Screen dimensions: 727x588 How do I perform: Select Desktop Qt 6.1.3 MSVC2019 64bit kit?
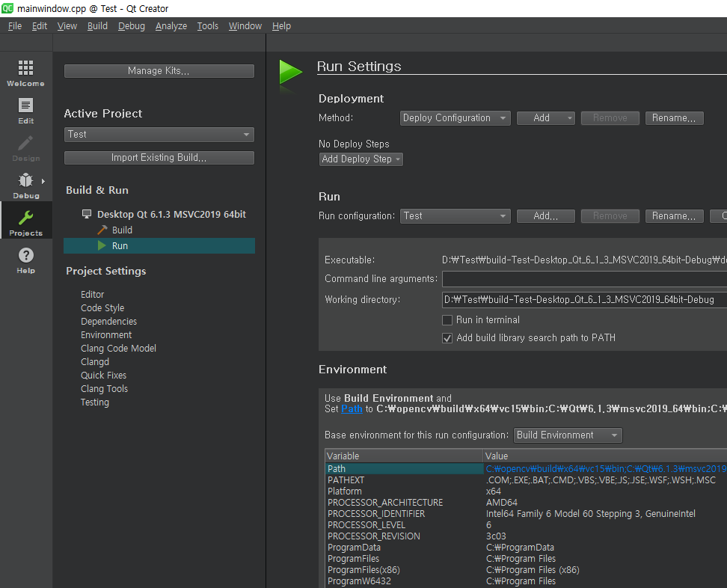(x=171, y=214)
